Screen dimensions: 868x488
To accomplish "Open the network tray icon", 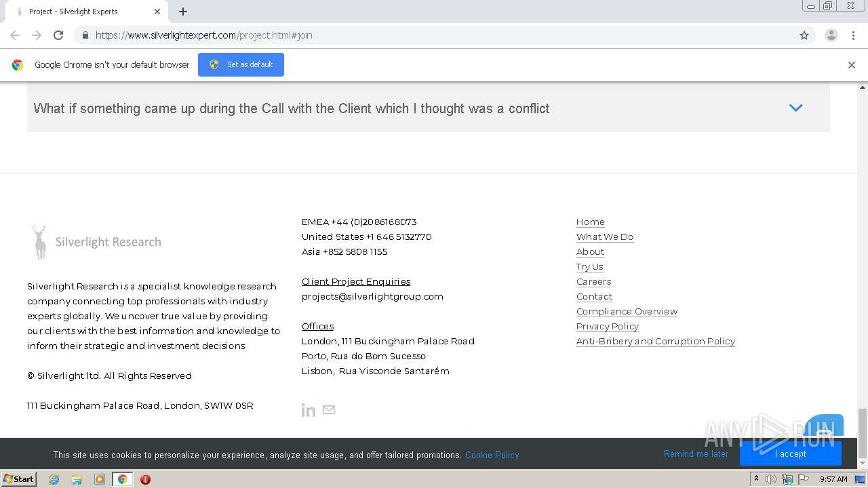I will (787, 479).
